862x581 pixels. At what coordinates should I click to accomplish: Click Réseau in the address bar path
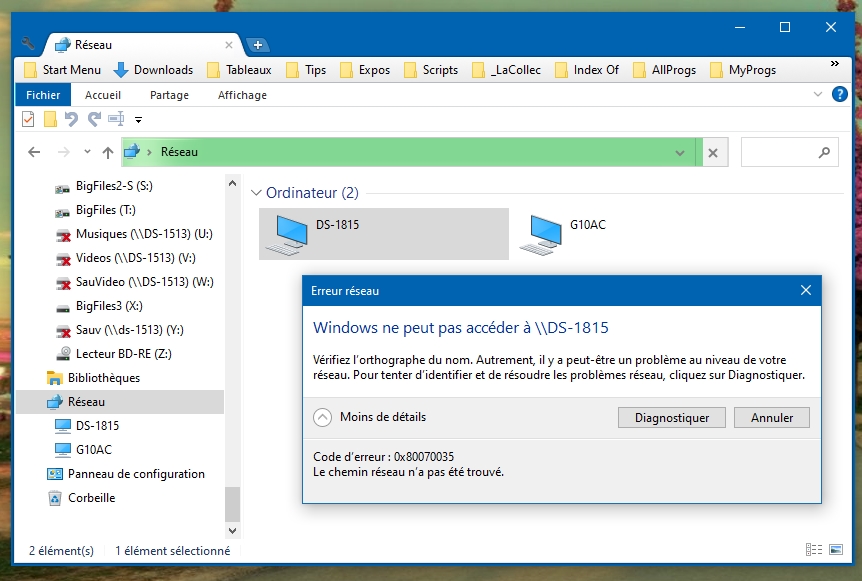click(x=179, y=152)
